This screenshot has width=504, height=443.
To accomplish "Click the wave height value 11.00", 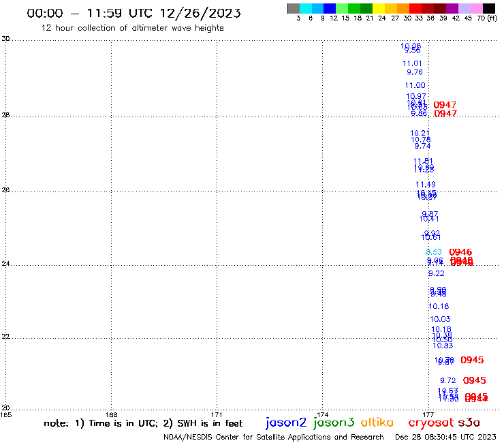I will tap(415, 85).
